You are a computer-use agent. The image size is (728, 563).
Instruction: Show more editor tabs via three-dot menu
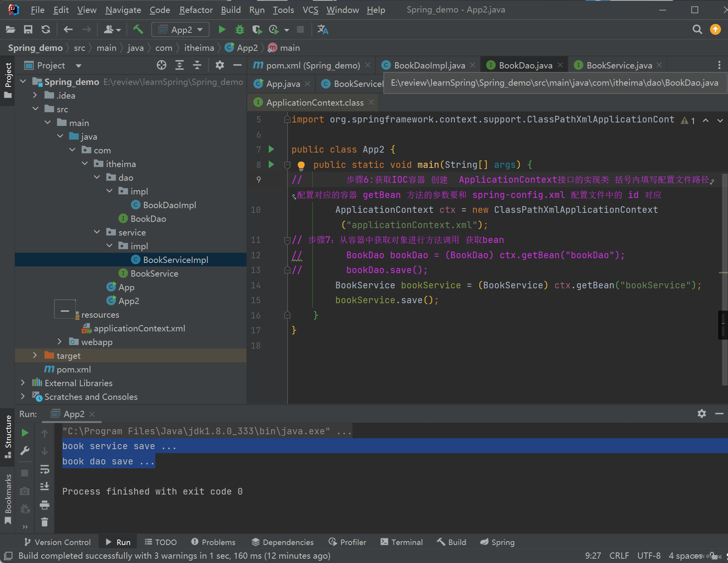click(719, 65)
